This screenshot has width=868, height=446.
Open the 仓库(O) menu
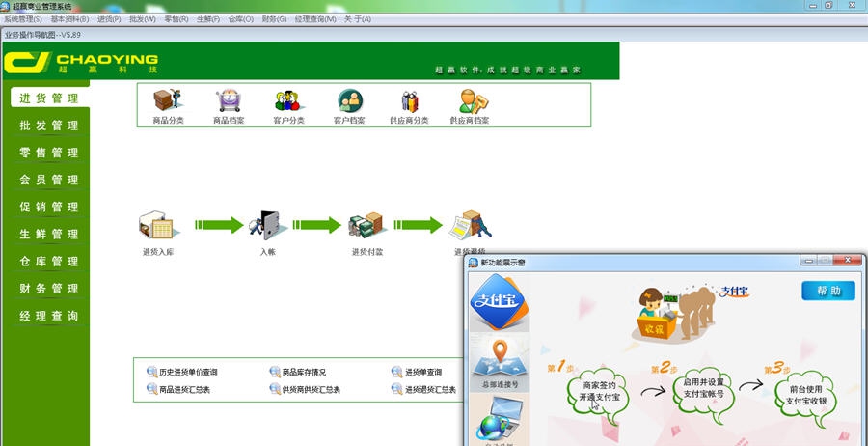point(241,19)
